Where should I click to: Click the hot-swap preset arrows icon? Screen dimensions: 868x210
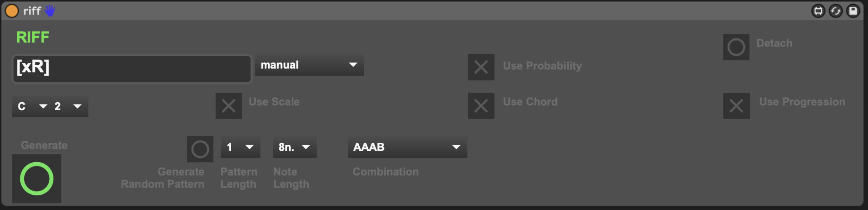coord(835,10)
